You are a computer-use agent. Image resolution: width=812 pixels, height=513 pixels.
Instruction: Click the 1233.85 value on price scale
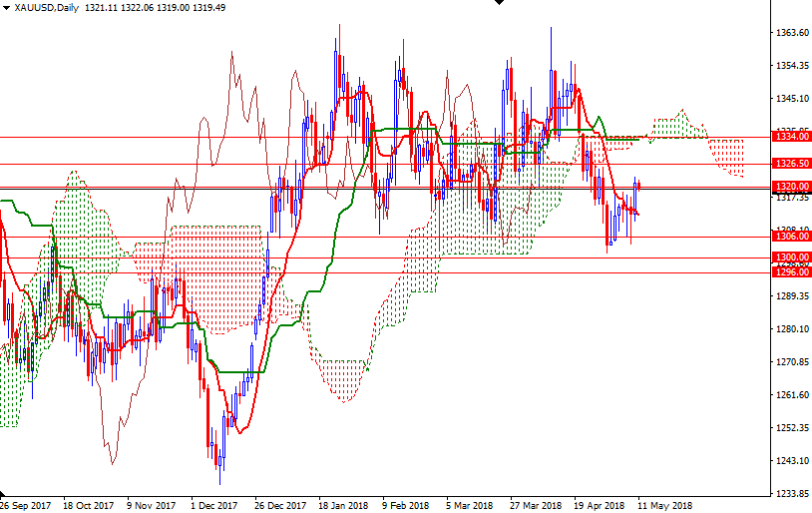(791, 493)
